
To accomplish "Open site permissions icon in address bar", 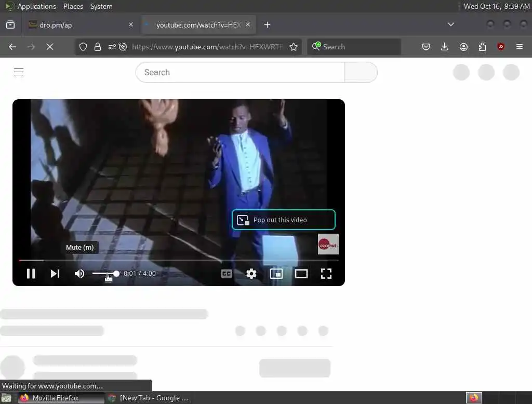I will point(112,46).
